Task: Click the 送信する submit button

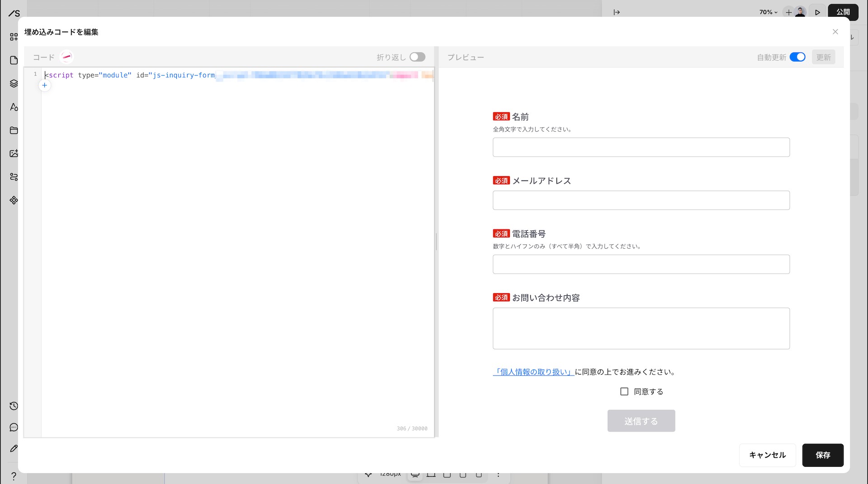Action: tap(641, 421)
